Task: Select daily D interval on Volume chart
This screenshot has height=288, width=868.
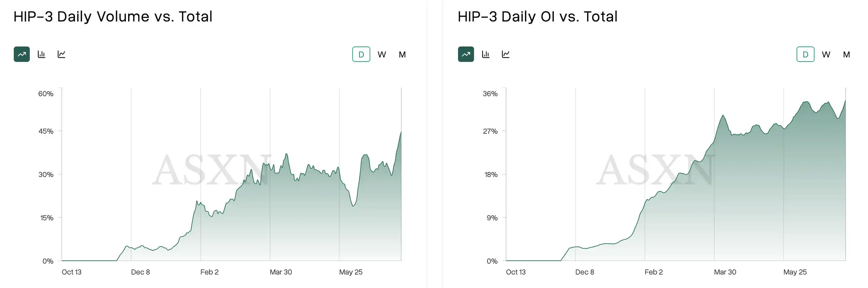Action: coord(361,54)
